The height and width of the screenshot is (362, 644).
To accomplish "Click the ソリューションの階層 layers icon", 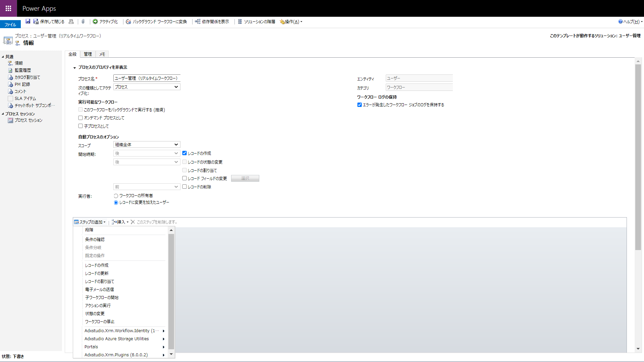I will [x=240, y=21].
